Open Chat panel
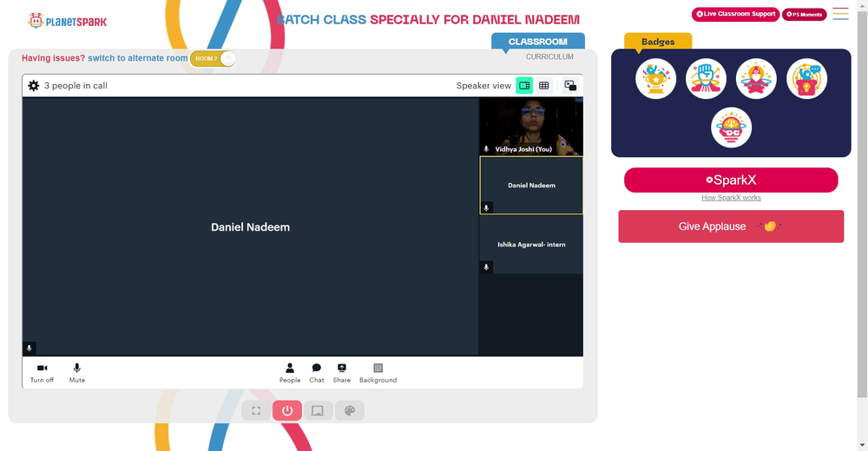The image size is (868, 451). (317, 373)
